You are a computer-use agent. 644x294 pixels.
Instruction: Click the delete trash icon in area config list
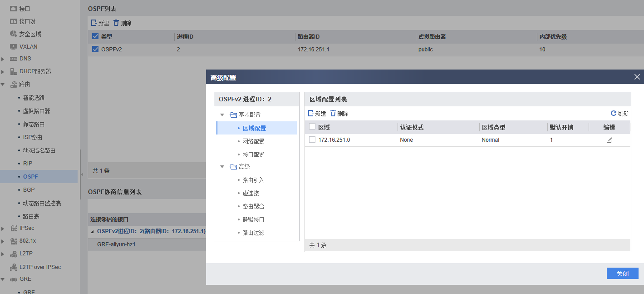(x=333, y=114)
